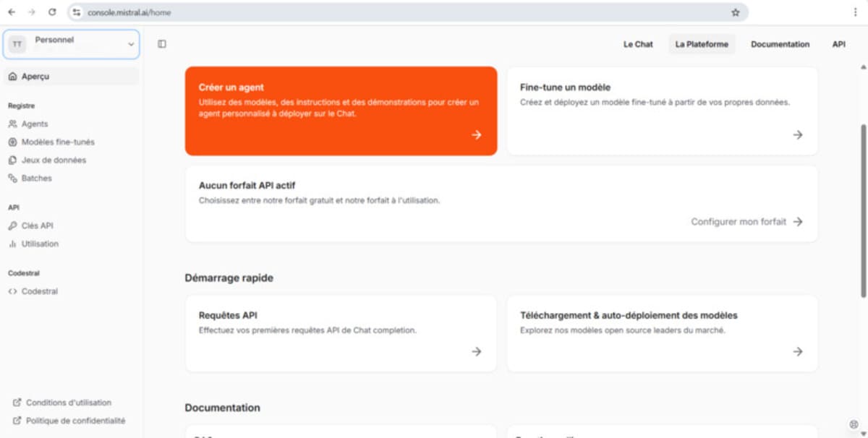Switch to the Le Chat tab
Image resolution: width=868 pixels, height=438 pixels.
[x=638, y=44]
